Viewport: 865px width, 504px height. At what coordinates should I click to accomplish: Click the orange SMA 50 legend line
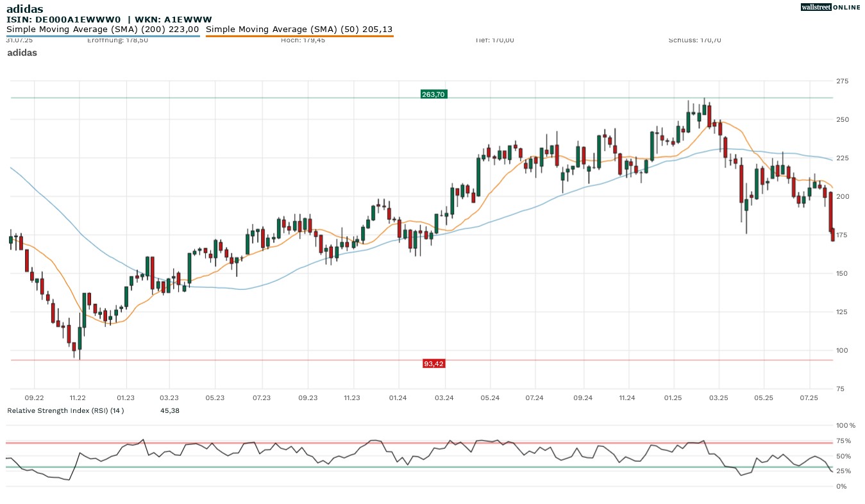click(x=299, y=36)
